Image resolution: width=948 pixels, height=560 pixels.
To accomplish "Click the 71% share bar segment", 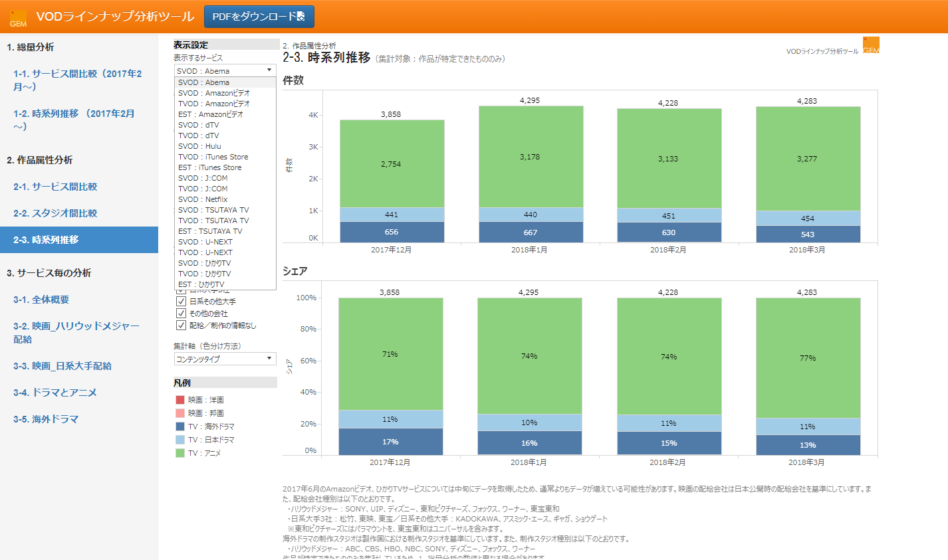I will tap(390, 354).
